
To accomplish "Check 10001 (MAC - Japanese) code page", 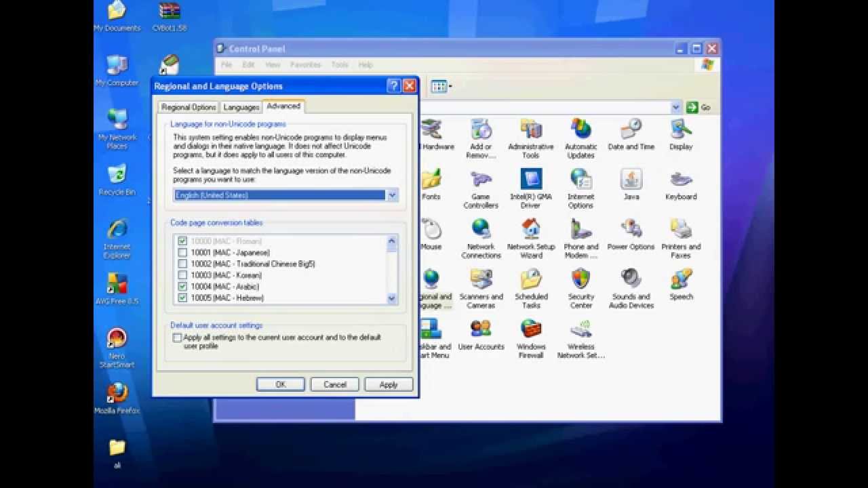I will (182, 253).
